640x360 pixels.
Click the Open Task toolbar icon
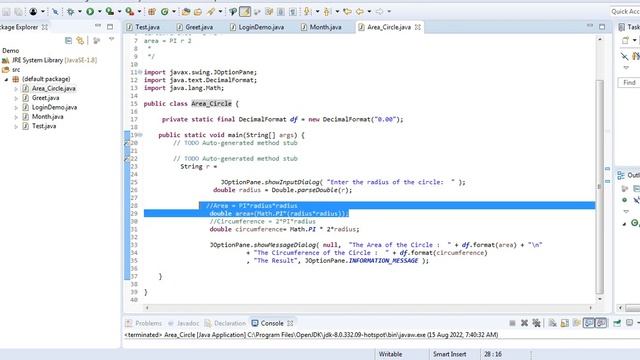(198, 12)
